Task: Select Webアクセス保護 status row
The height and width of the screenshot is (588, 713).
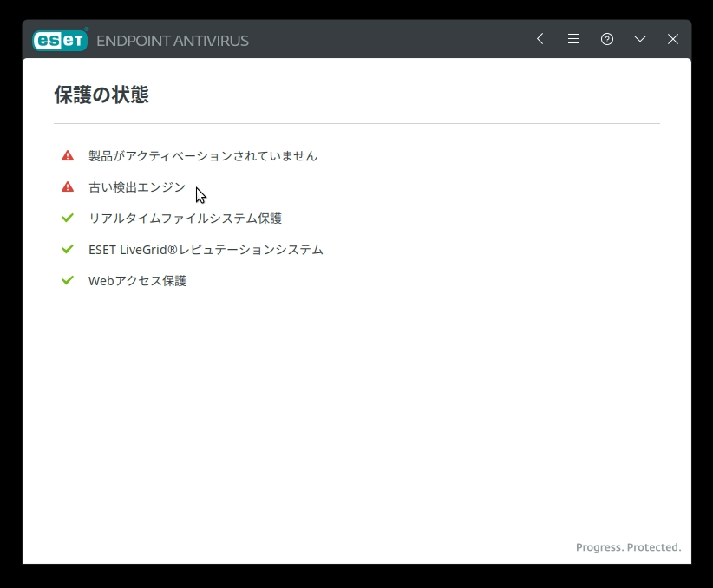Action: 137,281
